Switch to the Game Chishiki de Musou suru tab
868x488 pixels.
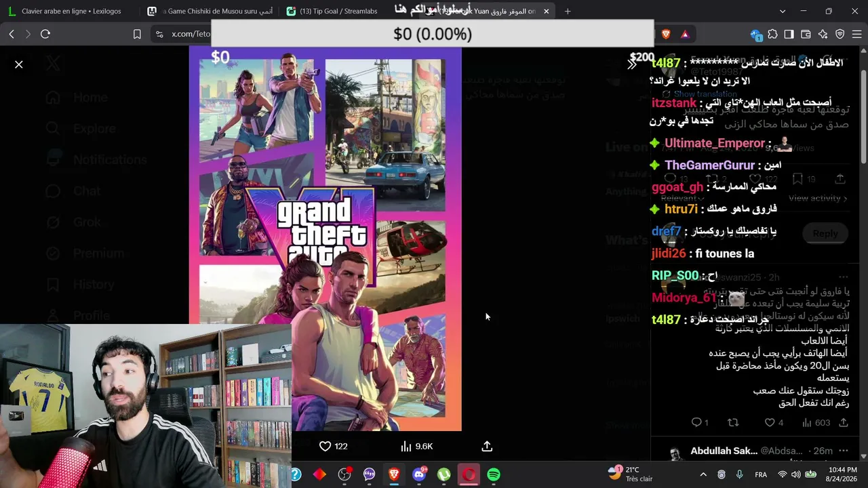tap(209, 11)
